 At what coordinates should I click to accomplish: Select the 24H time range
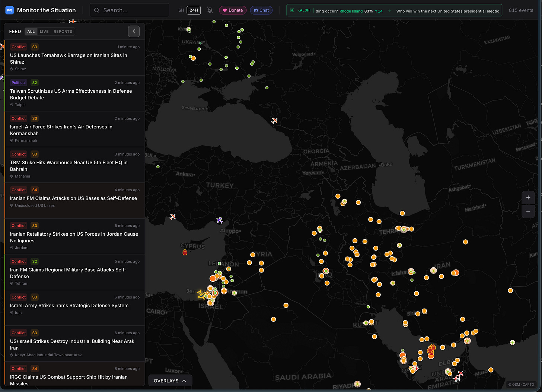194,10
